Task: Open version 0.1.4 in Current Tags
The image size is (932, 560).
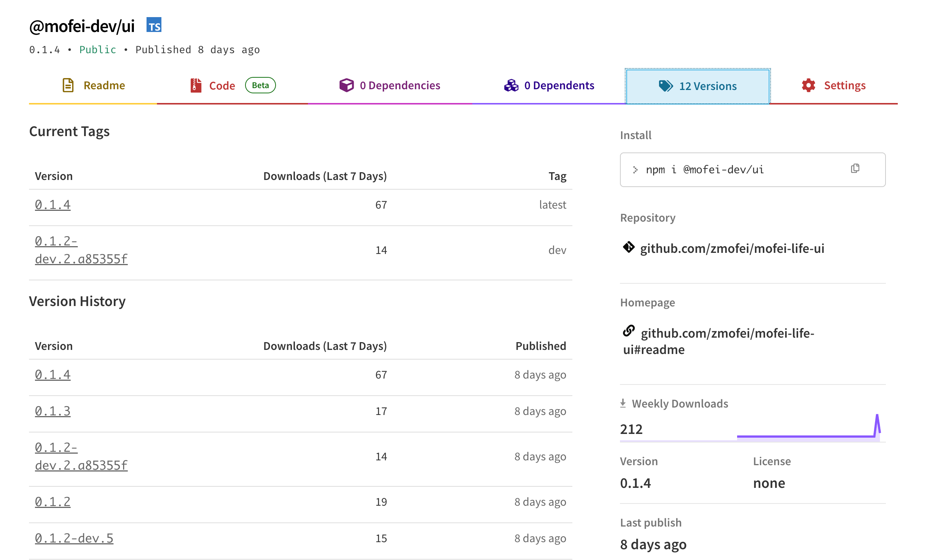Action: tap(53, 205)
